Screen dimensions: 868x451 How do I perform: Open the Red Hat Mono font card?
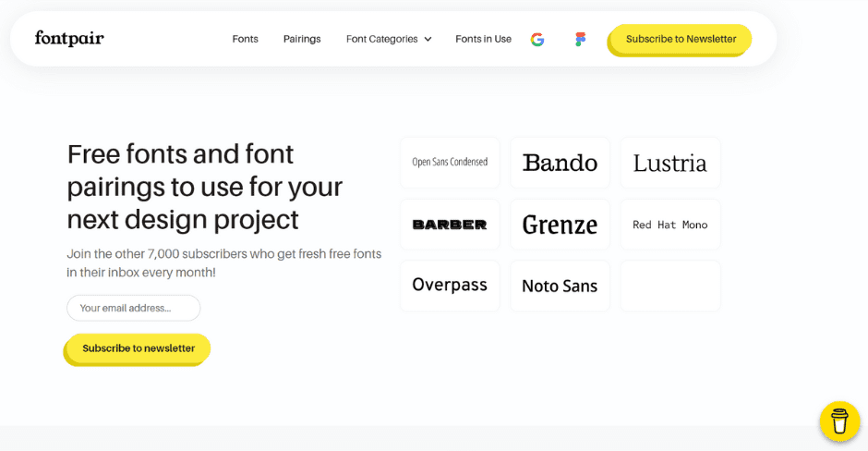(669, 225)
